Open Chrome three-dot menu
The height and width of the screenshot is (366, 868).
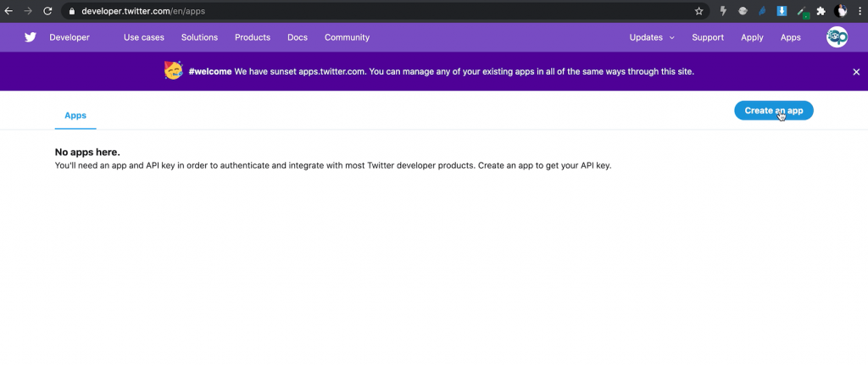pyautogui.click(x=860, y=11)
